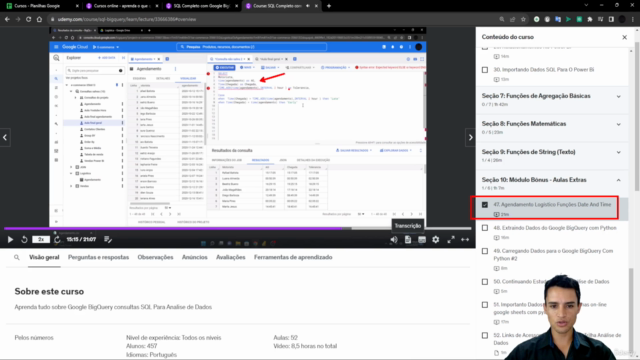The height and width of the screenshot is (360, 640).
Task: Switch the video to fullscreen
Action: coord(451,240)
